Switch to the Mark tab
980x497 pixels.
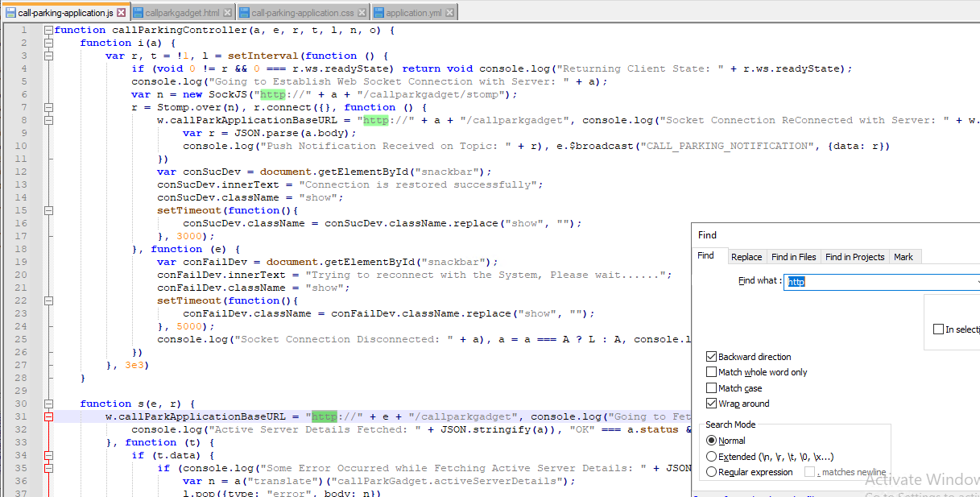click(904, 256)
